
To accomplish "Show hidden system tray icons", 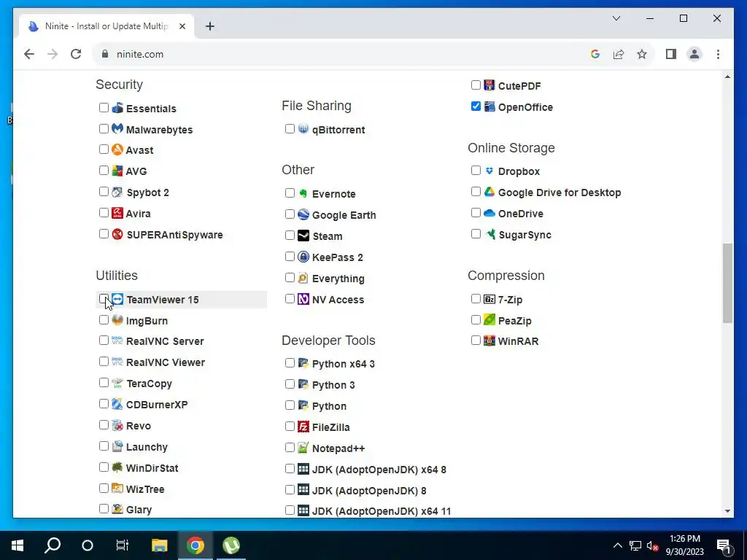I will tap(617, 545).
